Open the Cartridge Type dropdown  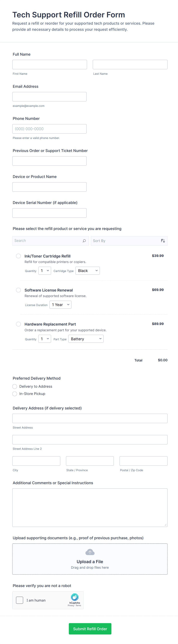coord(87,271)
